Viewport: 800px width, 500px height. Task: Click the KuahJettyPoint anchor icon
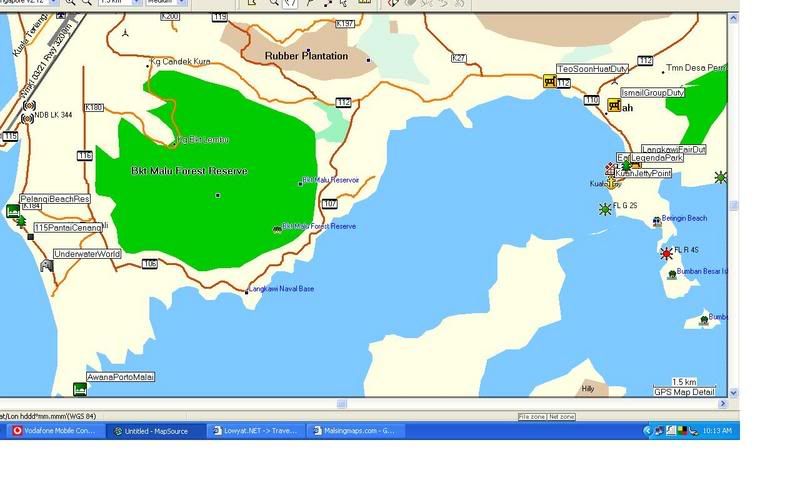point(612,183)
